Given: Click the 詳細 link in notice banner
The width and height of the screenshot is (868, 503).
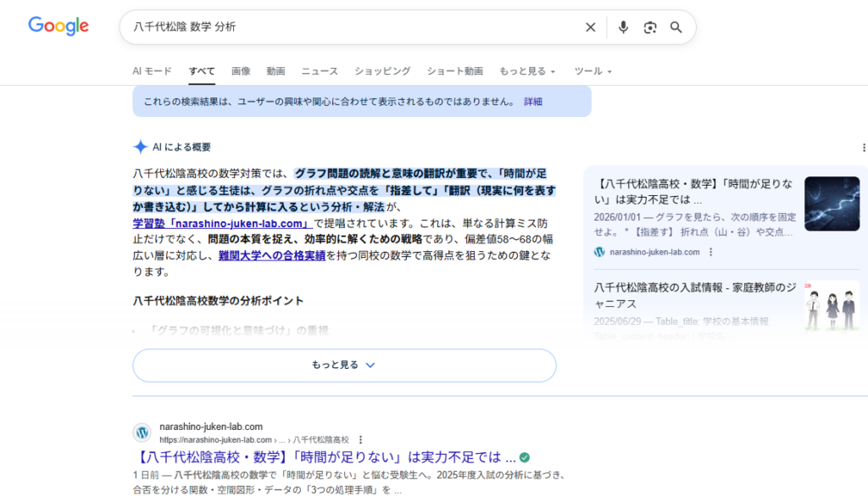Looking at the screenshot, I should tap(532, 102).
